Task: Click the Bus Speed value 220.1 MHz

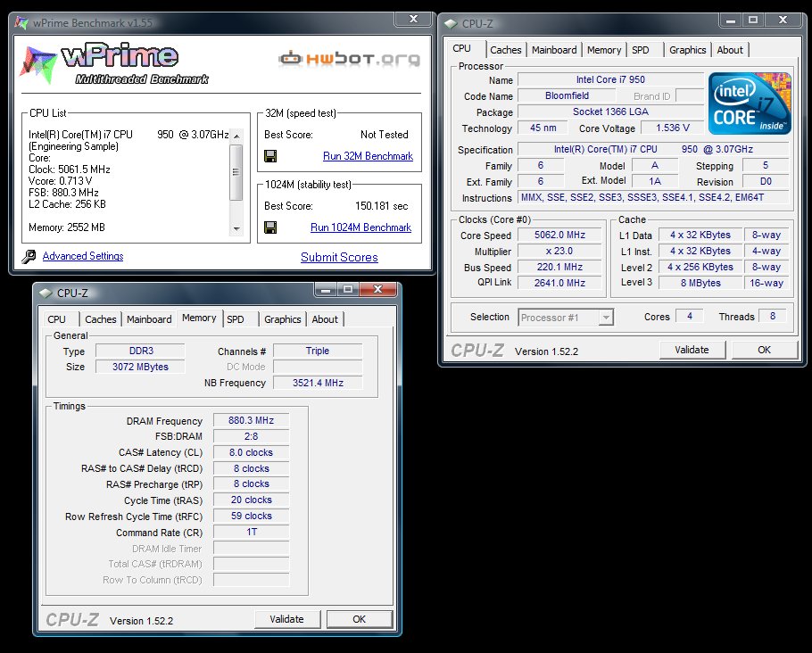Action: click(x=559, y=268)
